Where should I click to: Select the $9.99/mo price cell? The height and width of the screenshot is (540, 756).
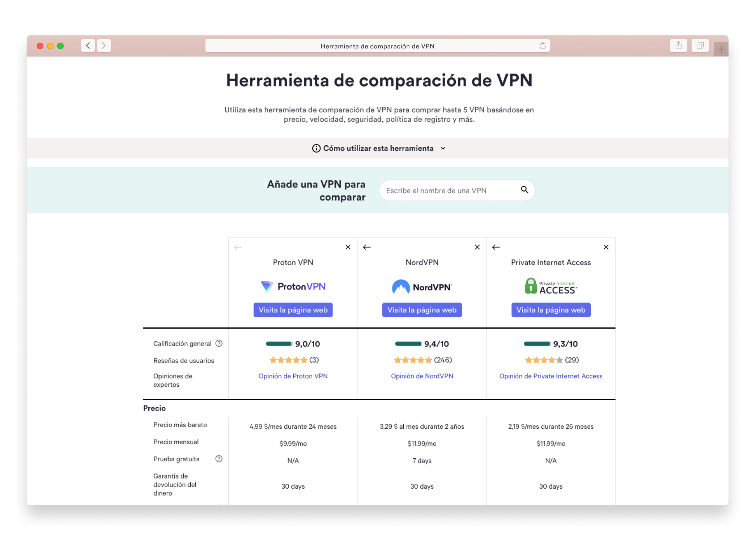tap(293, 443)
